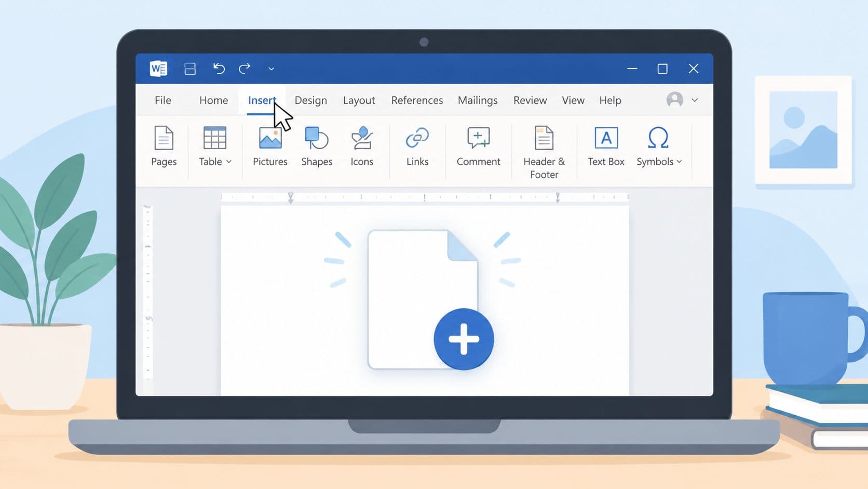This screenshot has height=489, width=868.
Task: Open the Design tab
Action: (x=310, y=100)
